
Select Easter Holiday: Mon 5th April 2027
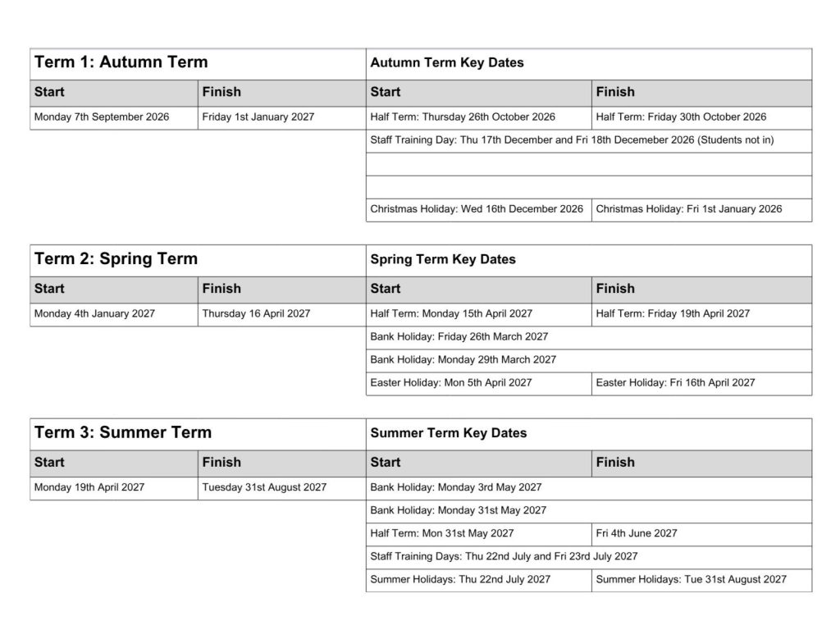pos(451,382)
